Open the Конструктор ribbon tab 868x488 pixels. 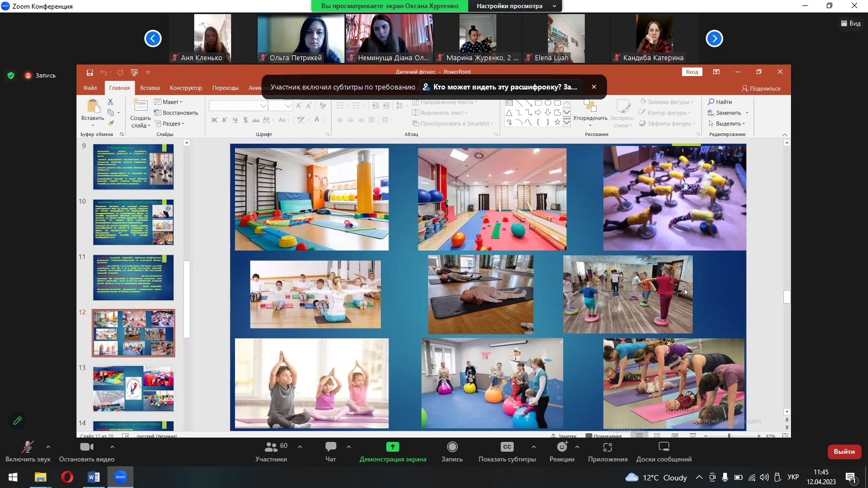coord(186,88)
